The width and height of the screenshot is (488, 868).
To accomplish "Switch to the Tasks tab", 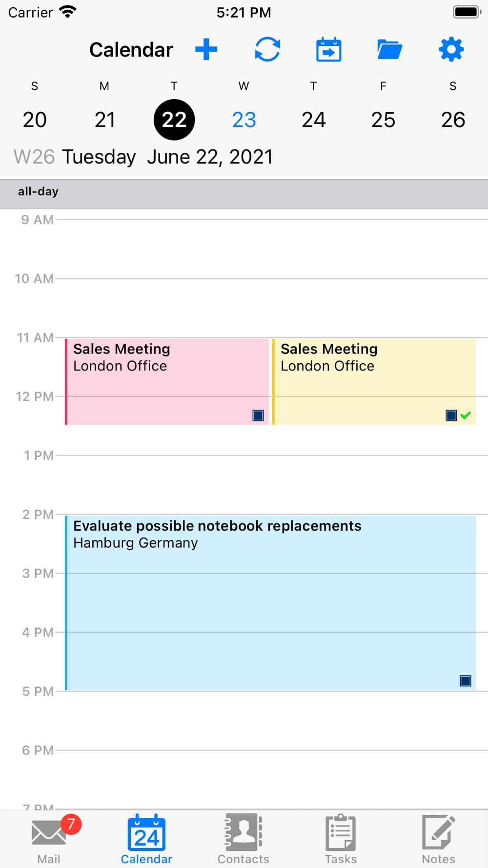I will [341, 839].
